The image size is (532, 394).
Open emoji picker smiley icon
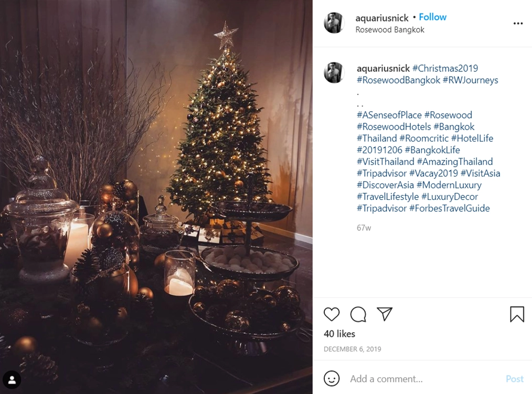click(332, 378)
